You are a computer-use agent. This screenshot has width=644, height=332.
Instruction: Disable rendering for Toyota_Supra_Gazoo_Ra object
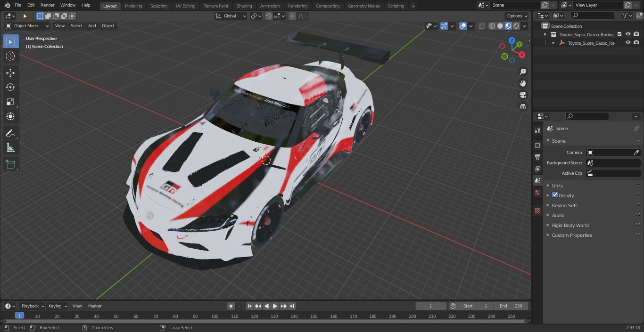pyautogui.click(x=636, y=42)
